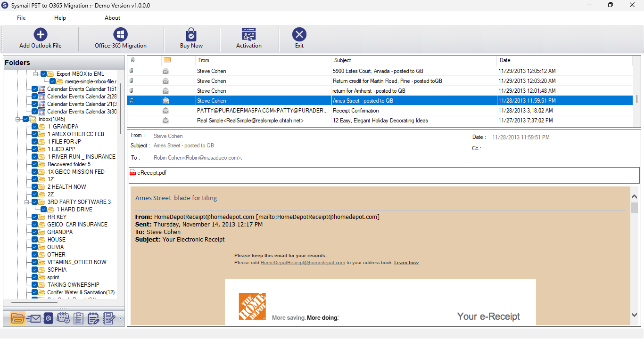Click the email preview scrollbar down arrow
Screen dimensions: 644x339
[x=634, y=315]
